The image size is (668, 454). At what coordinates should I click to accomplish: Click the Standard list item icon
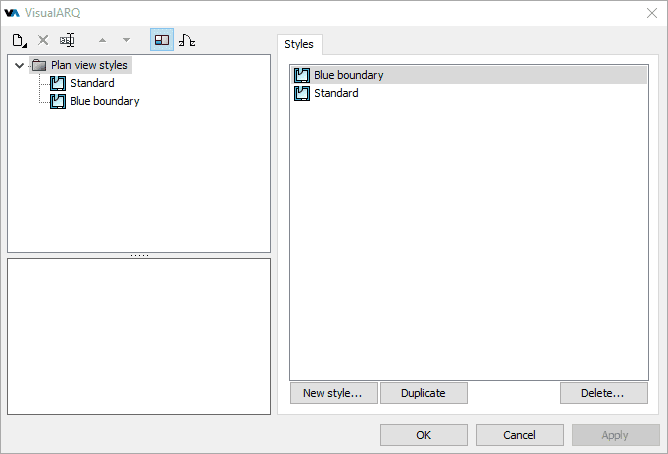(x=302, y=93)
